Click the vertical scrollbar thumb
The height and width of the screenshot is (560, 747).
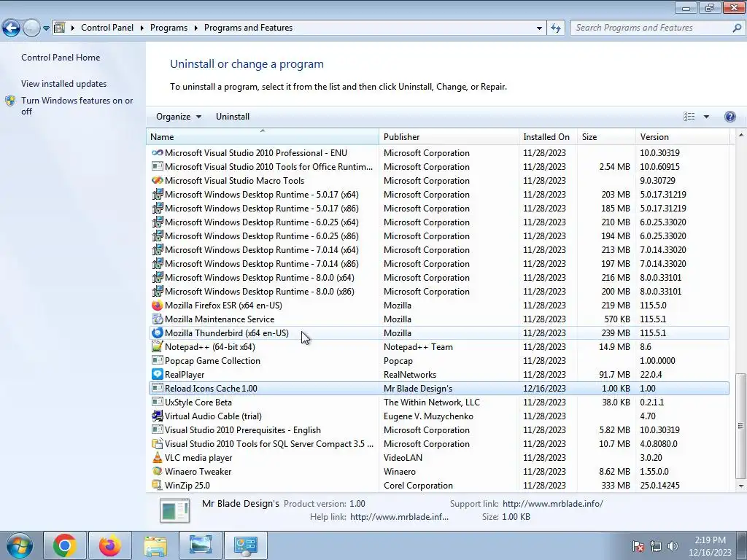point(740,425)
